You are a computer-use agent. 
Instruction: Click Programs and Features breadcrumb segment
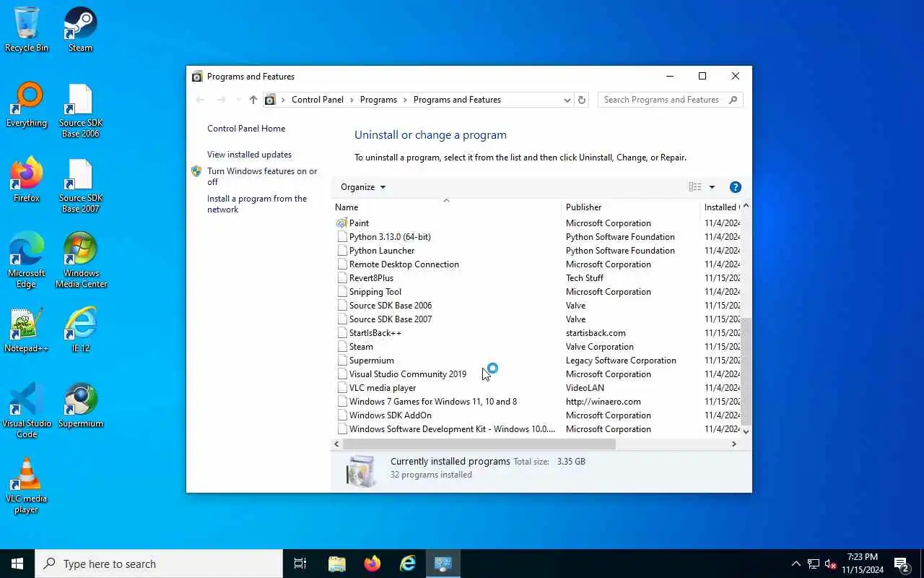point(457,100)
